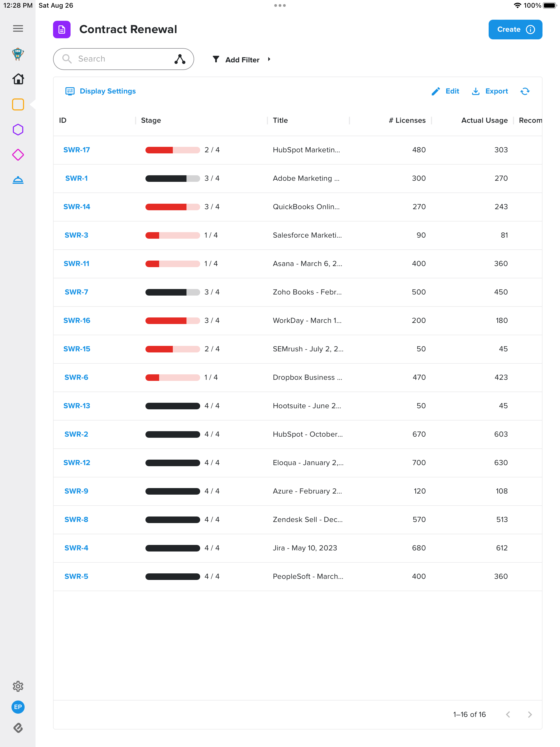Click the download Export icon
This screenshot has width=560, height=747.
pos(476,91)
